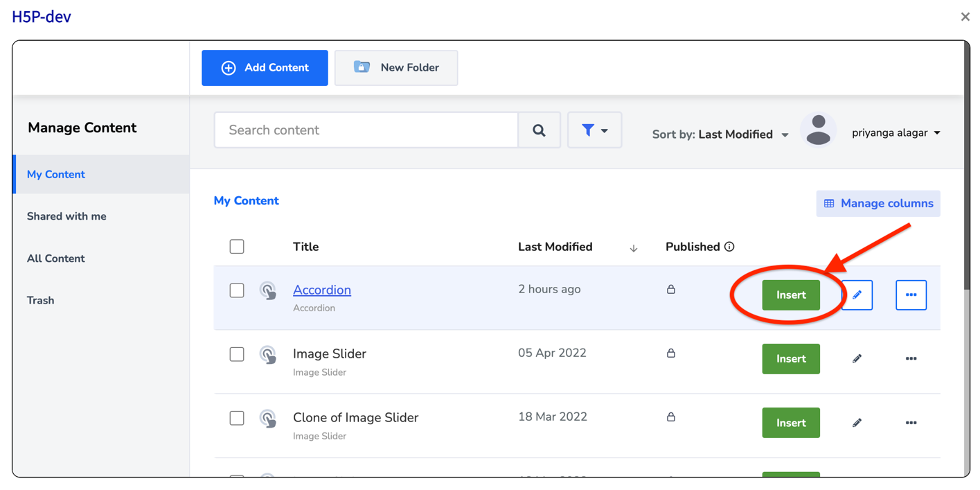The image size is (980, 490).
Task: Edit Clone of Image Slider with pencil
Action: 857,423
